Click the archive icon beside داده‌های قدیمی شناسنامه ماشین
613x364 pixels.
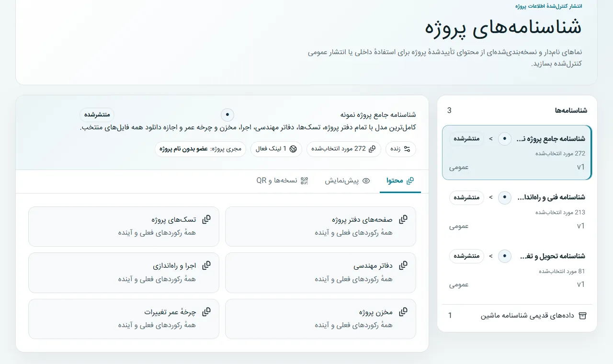coord(583,316)
